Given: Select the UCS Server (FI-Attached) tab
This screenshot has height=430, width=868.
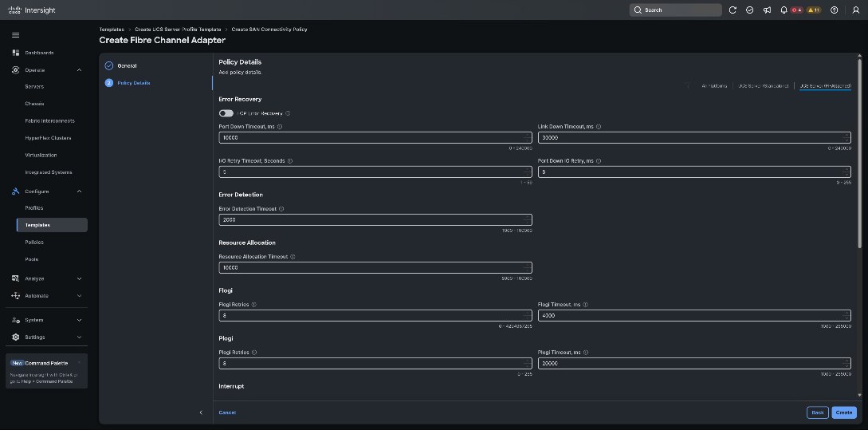Looking at the screenshot, I should click(826, 86).
